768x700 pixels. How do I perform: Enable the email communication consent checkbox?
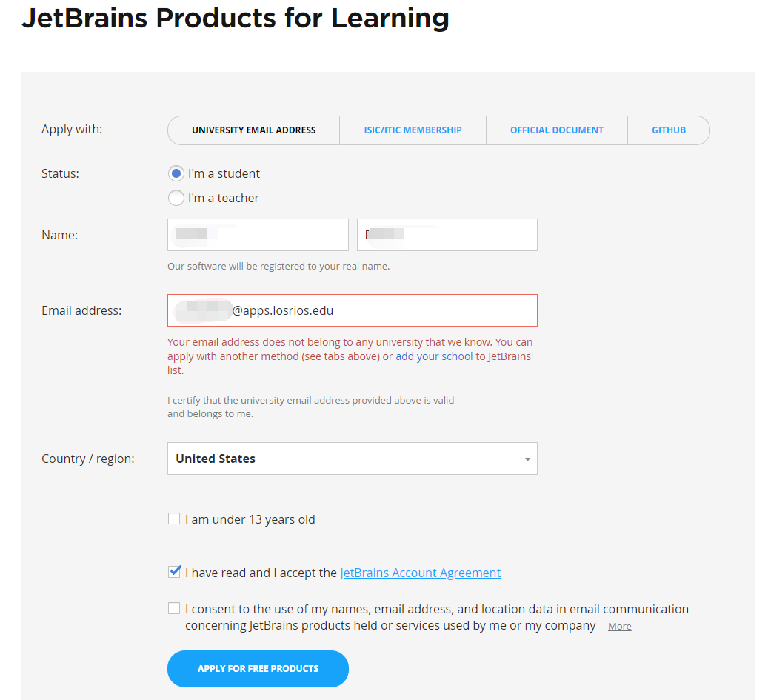(174, 609)
